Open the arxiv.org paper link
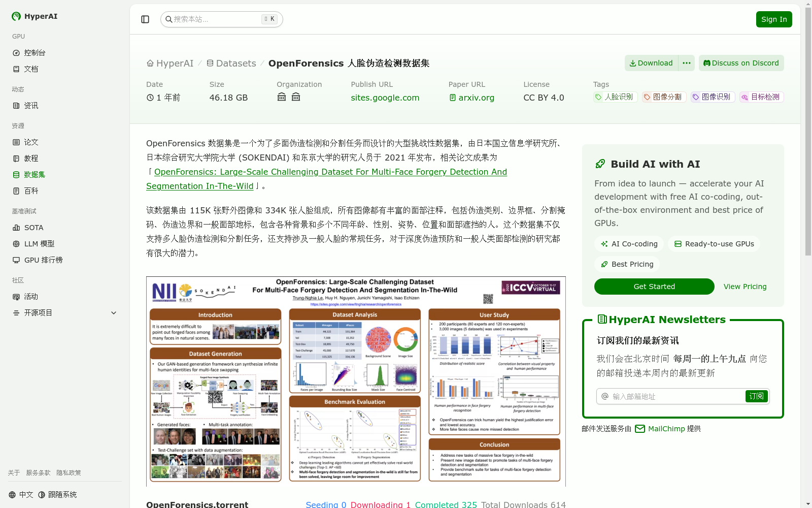 click(x=472, y=98)
